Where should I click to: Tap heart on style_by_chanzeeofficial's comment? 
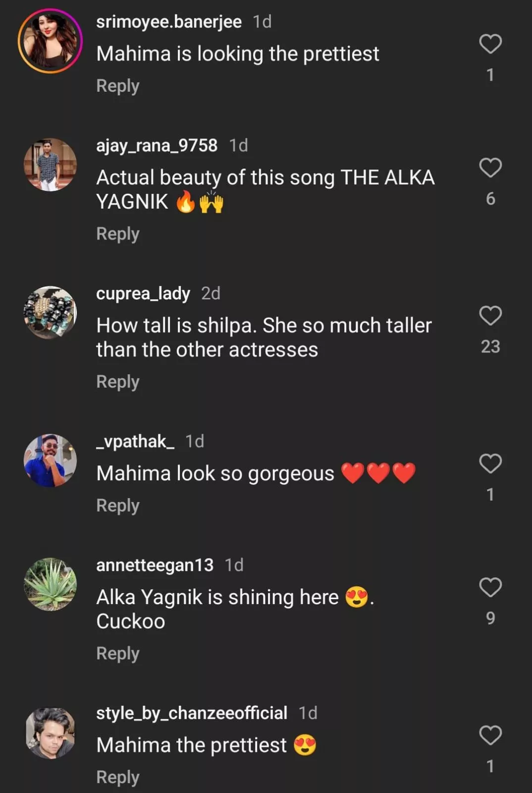coord(490,735)
